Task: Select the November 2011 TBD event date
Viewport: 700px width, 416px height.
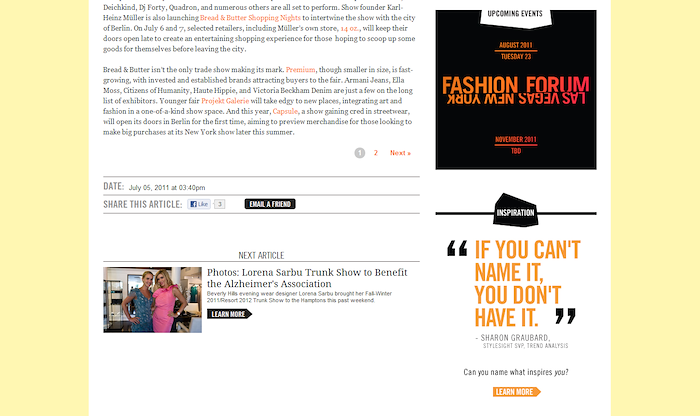Action: (516, 145)
